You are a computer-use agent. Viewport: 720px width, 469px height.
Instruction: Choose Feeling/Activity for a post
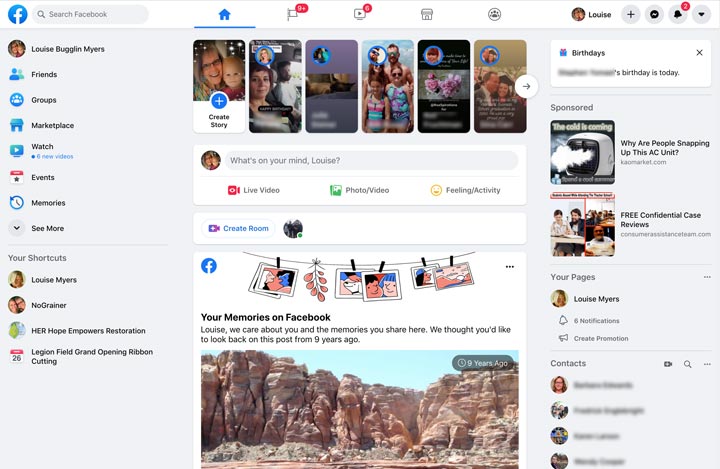[466, 190]
